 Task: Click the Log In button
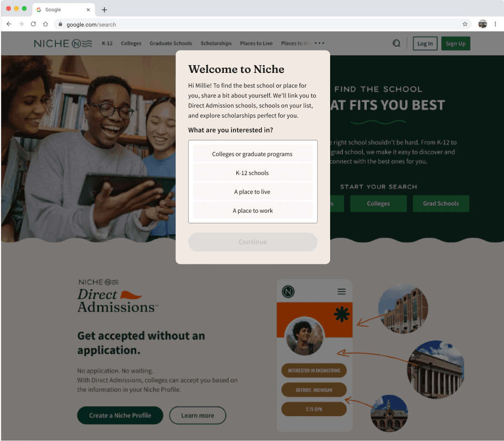[425, 43]
